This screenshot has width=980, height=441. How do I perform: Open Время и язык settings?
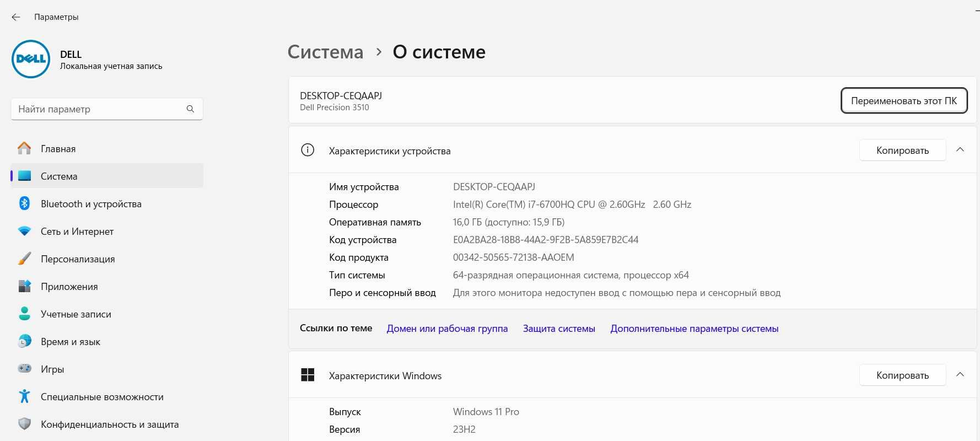click(107, 341)
